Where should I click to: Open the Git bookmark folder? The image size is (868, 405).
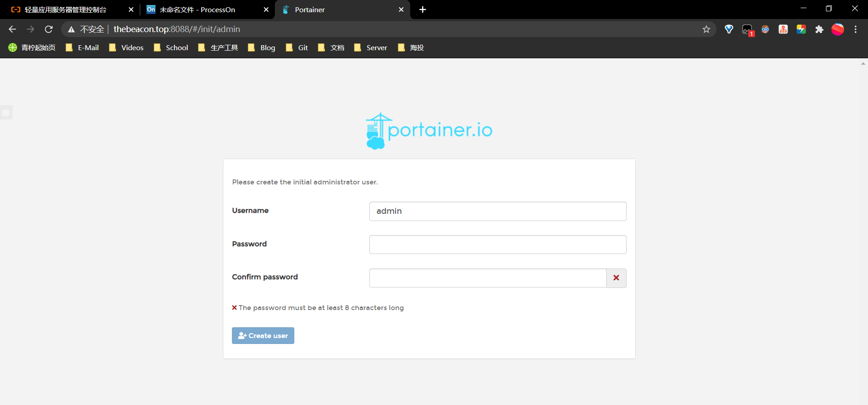(x=297, y=47)
